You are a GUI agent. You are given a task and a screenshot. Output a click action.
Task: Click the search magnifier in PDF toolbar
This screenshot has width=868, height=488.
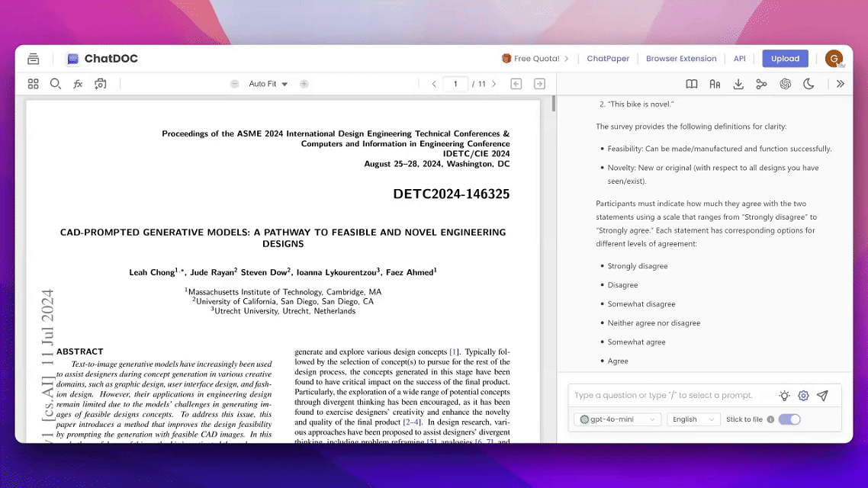[56, 84]
